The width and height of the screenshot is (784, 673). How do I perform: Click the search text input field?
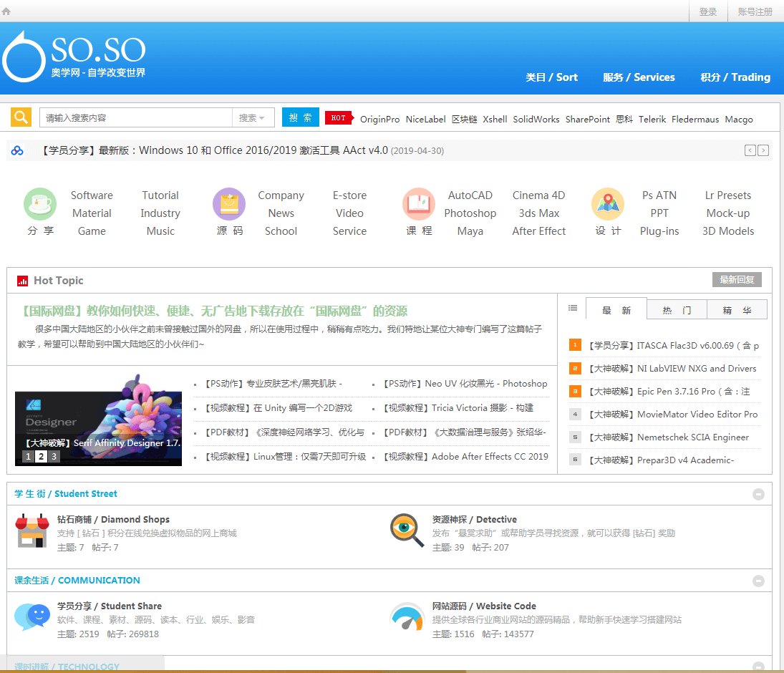pyautogui.click(x=136, y=117)
